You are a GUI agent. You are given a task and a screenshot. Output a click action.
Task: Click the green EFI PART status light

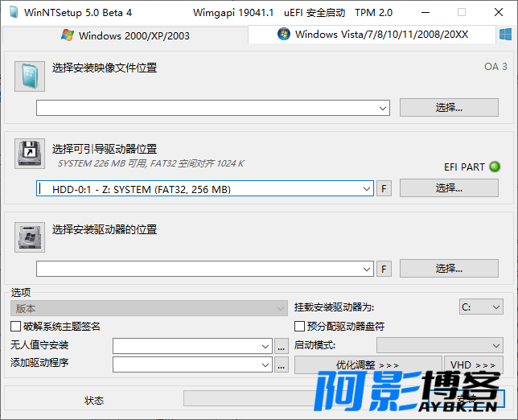click(x=495, y=167)
